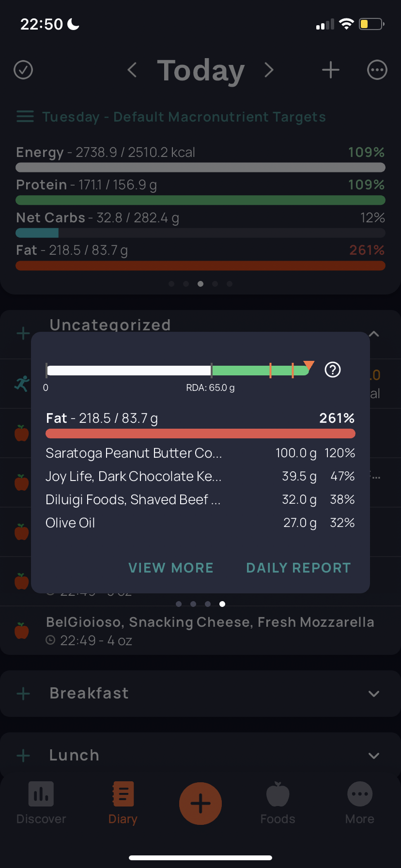
Task: Open help question mark in fat popup
Action: click(333, 370)
